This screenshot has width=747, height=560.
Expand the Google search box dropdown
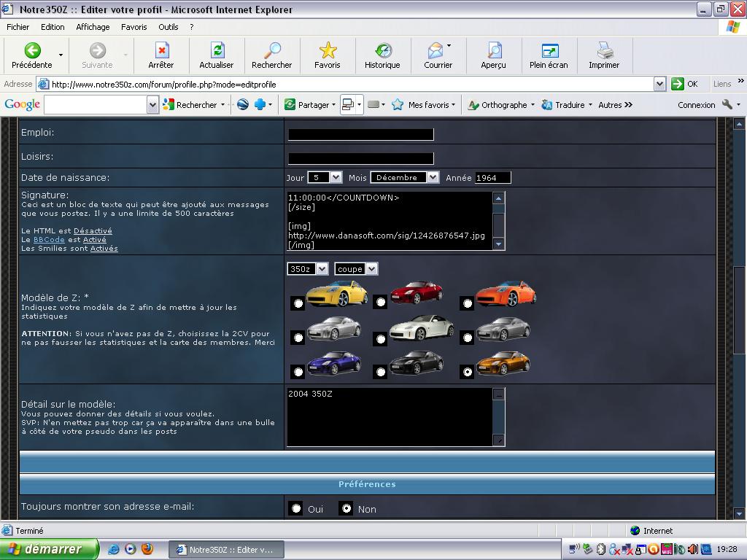tap(152, 105)
